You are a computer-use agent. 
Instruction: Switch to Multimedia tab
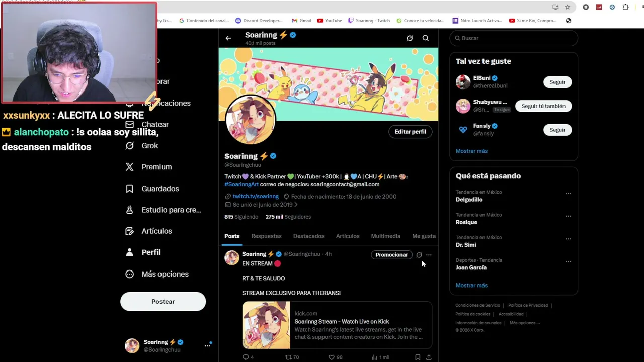[x=386, y=236]
